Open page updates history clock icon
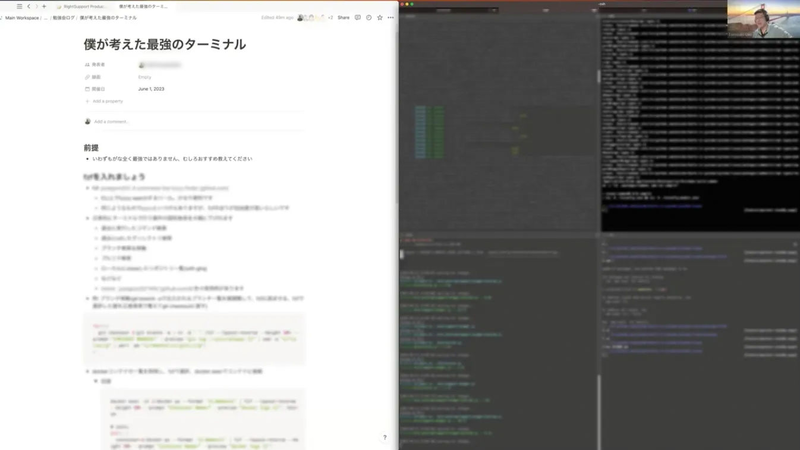Viewport: 800px width, 450px height. [x=368, y=18]
